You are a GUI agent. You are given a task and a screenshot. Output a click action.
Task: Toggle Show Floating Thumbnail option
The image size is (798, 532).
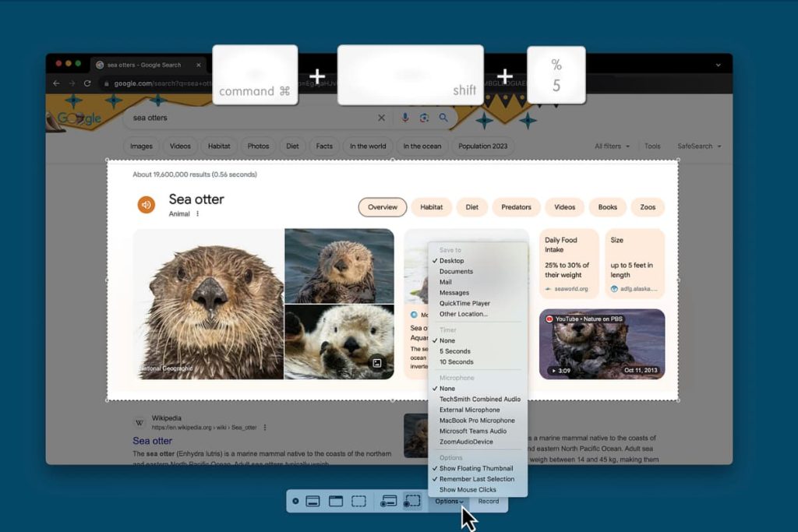478,468
